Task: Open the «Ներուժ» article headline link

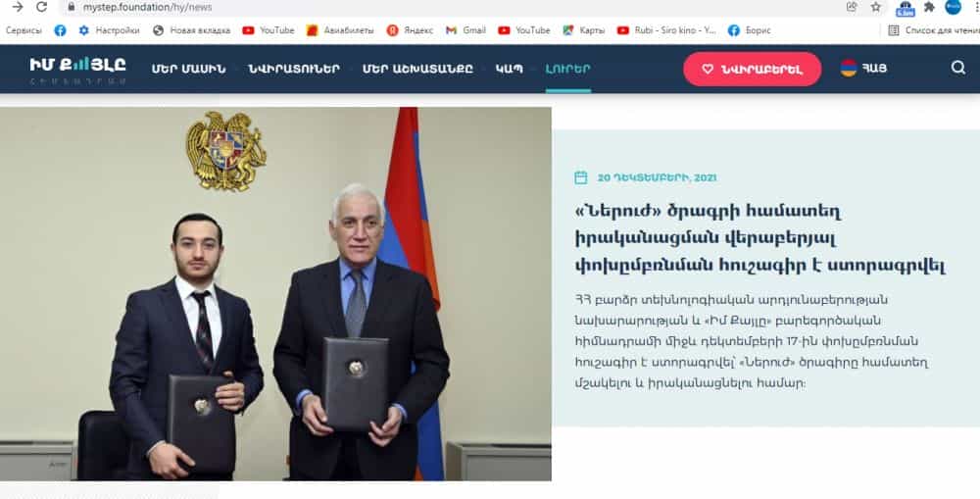Action: 759,237
